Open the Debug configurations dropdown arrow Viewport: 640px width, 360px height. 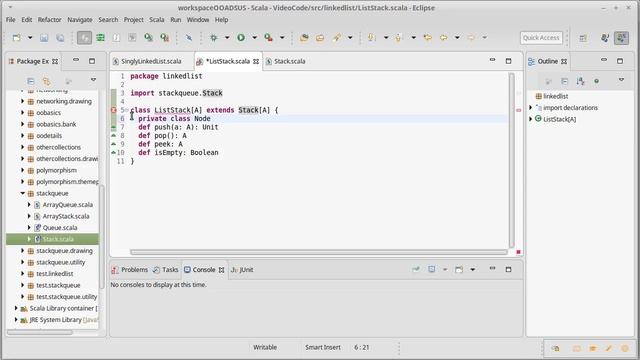point(227,38)
